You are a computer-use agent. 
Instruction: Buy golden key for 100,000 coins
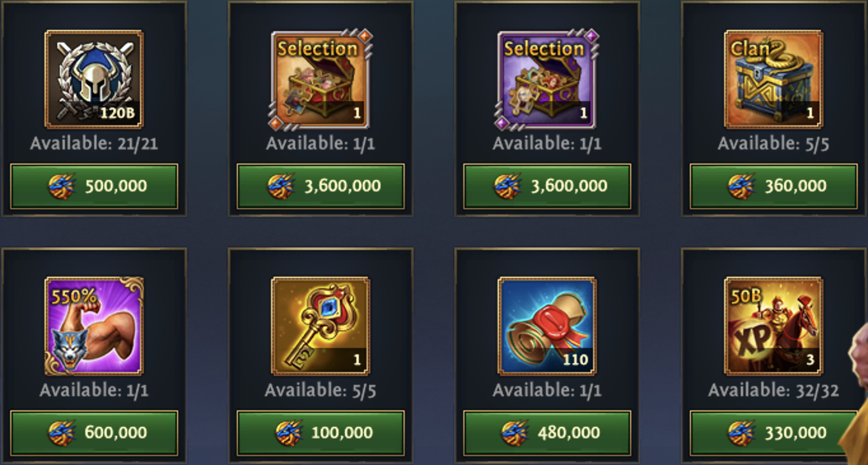tap(321, 433)
